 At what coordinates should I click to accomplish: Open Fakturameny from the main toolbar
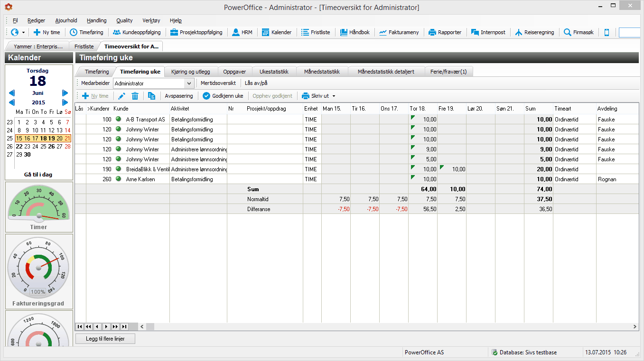pos(399,32)
